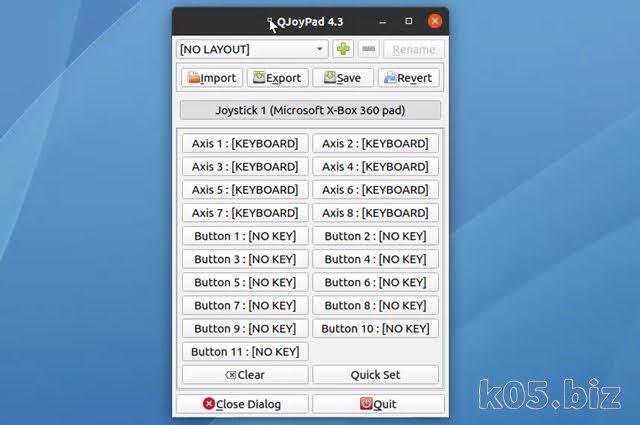Select Button 11 : [NO KEY]
This screenshot has height=425, width=640.
click(245, 352)
